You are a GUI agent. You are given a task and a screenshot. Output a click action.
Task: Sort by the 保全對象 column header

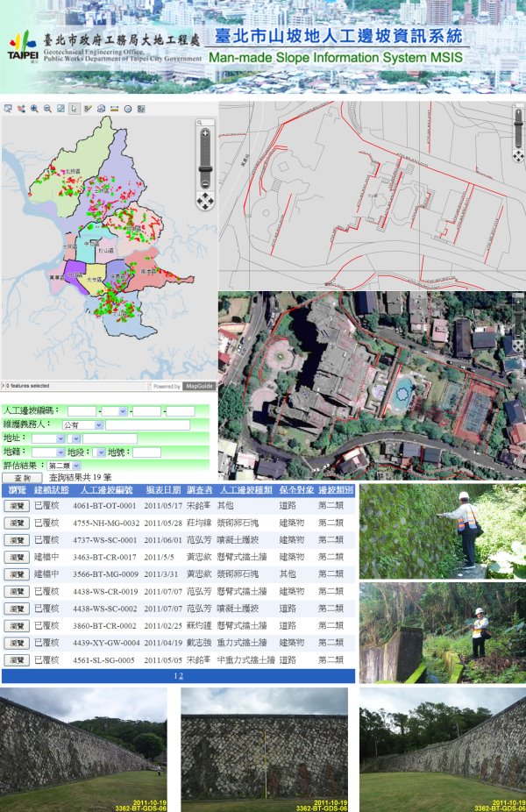point(296,489)
